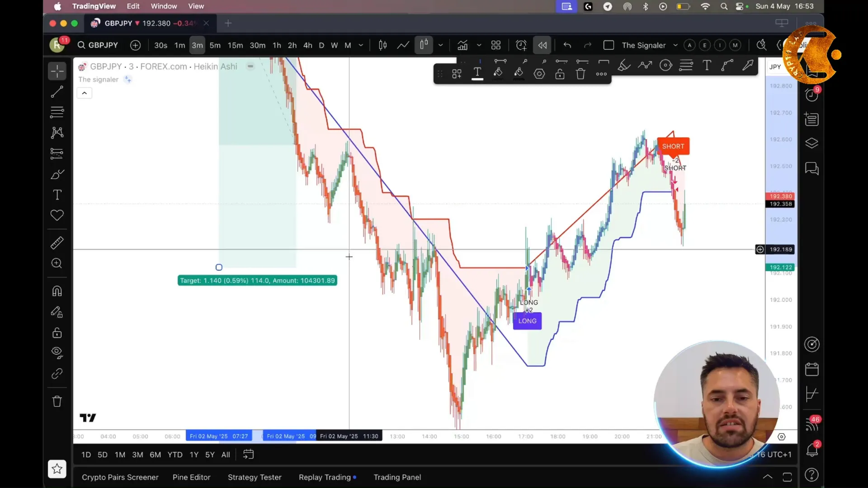Open the Pine Editor tab
Screen dimensions: 868x488
(x=192, y=477)
